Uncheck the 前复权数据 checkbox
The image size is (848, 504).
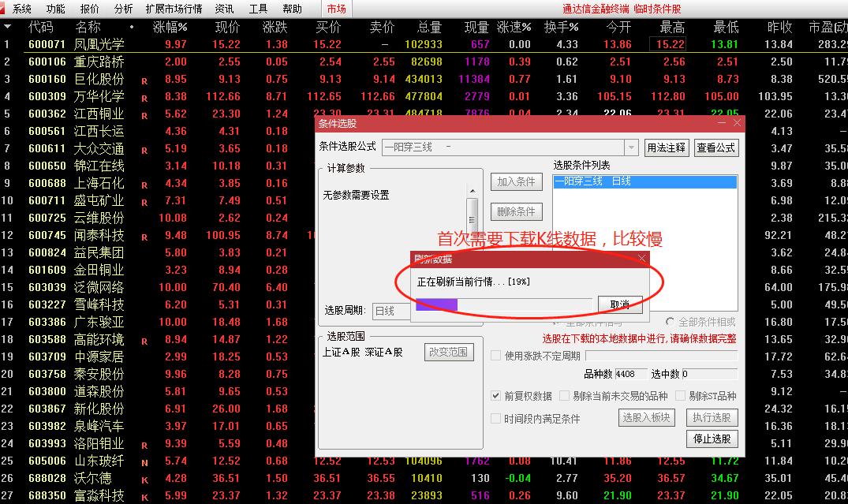(x=496, y=396)
